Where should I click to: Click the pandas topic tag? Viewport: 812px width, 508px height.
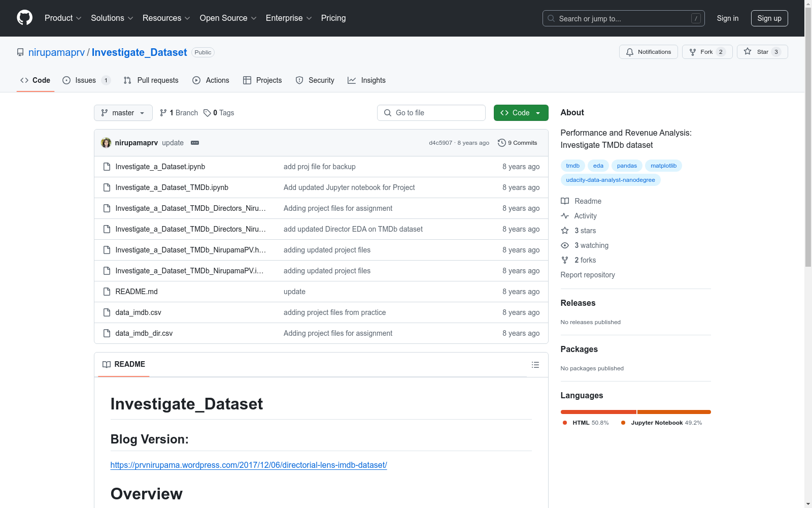pyautogui.click(x=627, y=166)
